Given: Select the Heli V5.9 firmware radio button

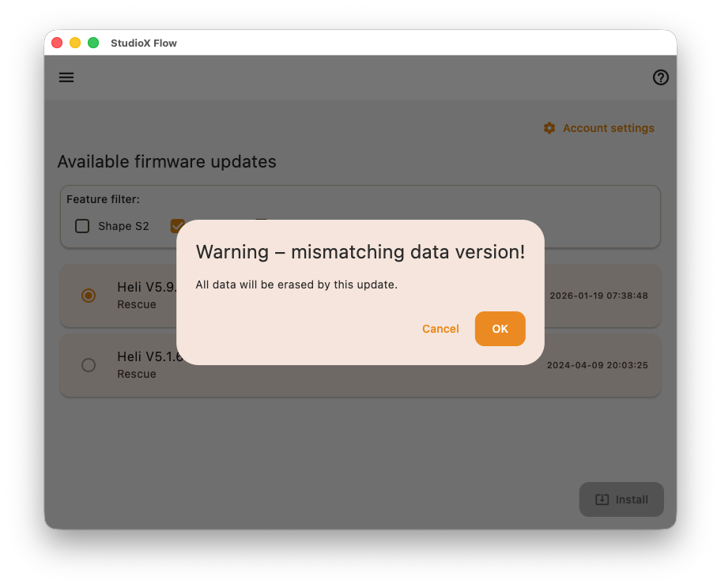Looking at the screenshot, I should point(89,296).
